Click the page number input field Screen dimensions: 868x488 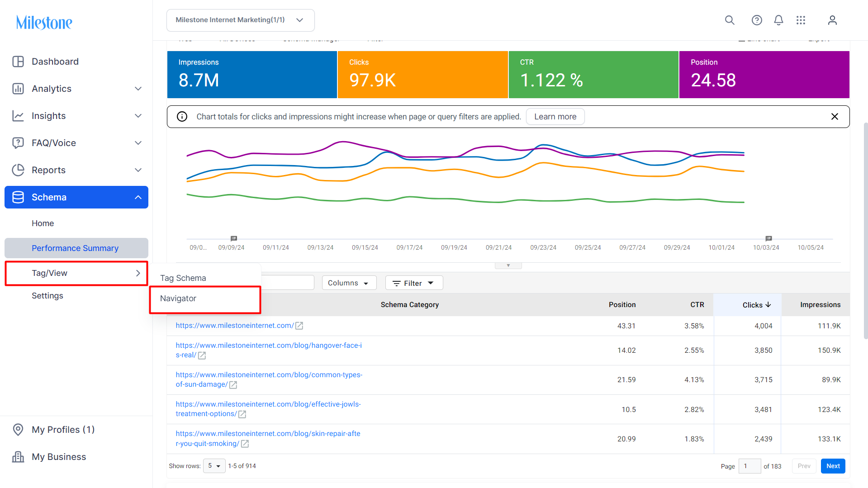(x=749, y=466)
